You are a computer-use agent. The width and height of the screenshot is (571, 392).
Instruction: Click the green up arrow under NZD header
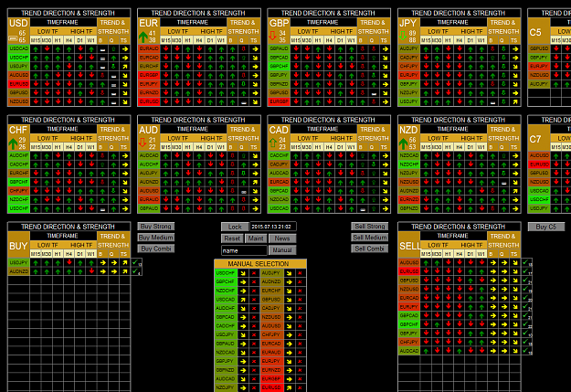click(x=403, y=143)
